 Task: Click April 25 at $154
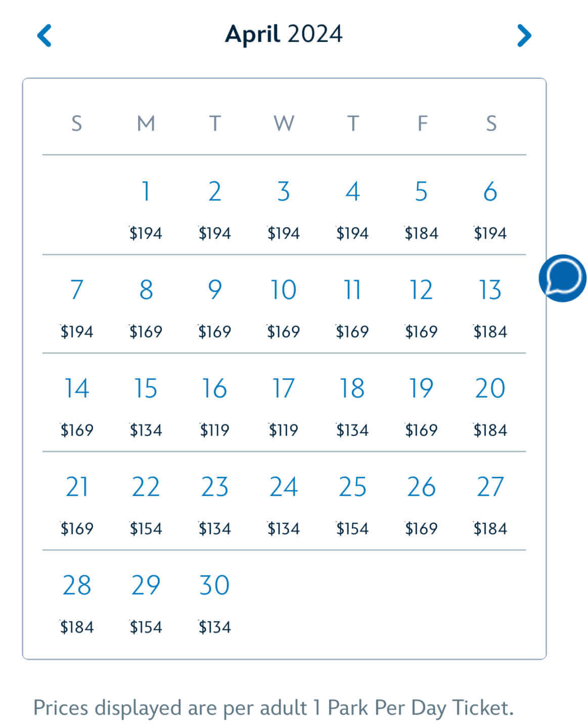click(x=352, y=505)
